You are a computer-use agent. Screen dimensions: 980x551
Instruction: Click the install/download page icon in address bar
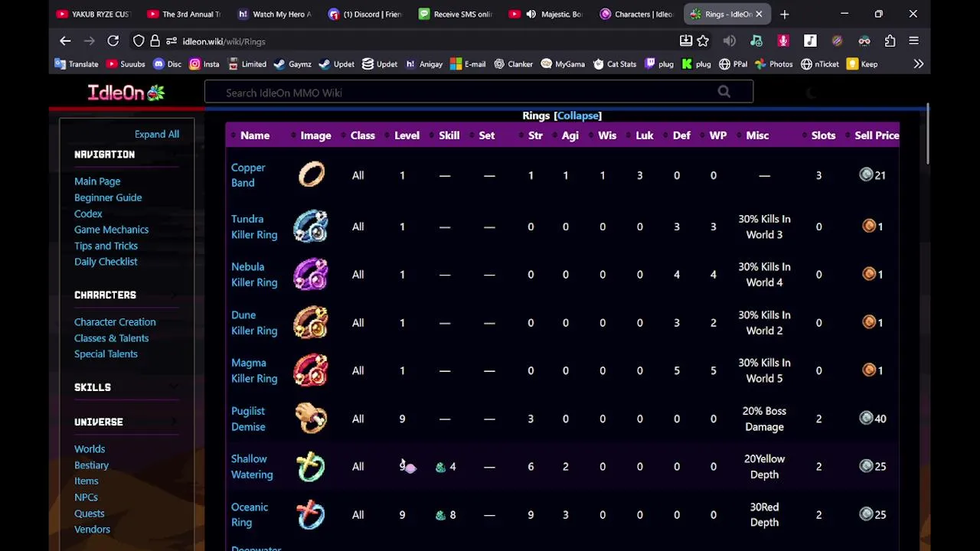coord(686,41)
